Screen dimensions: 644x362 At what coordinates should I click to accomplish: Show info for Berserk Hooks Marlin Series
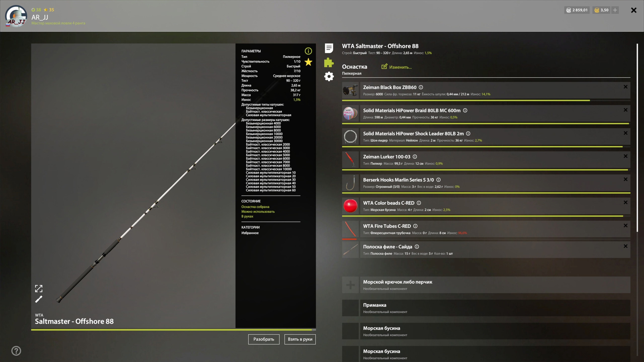tap(438, 180)
